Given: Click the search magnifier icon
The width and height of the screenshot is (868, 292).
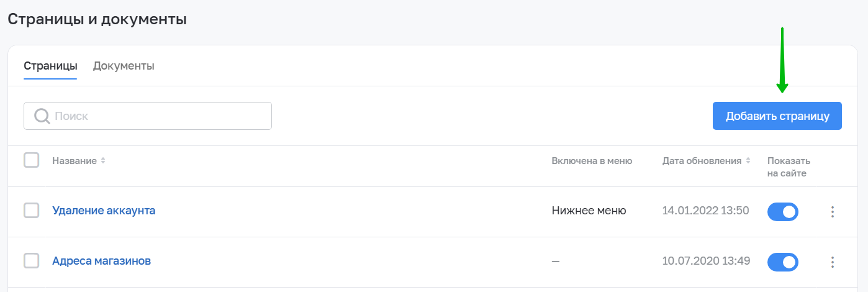Looking at the screenshot, I should coord(42,116).
